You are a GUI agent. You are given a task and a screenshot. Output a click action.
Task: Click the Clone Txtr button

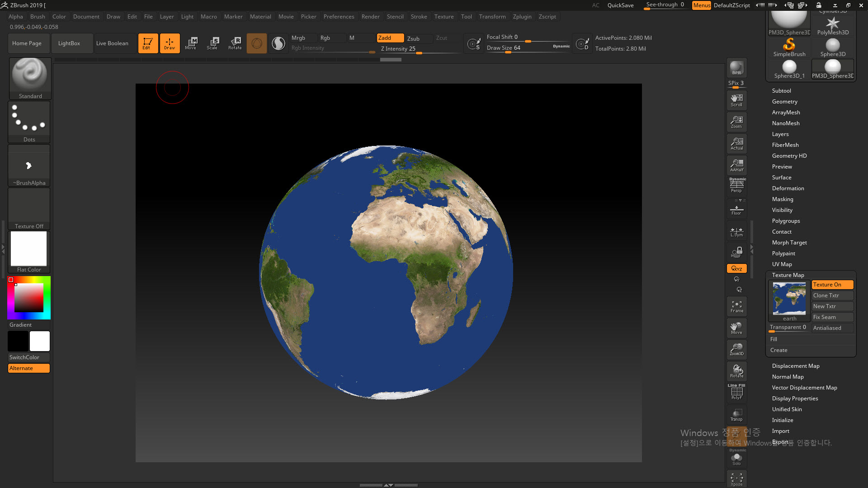(832, 296)
